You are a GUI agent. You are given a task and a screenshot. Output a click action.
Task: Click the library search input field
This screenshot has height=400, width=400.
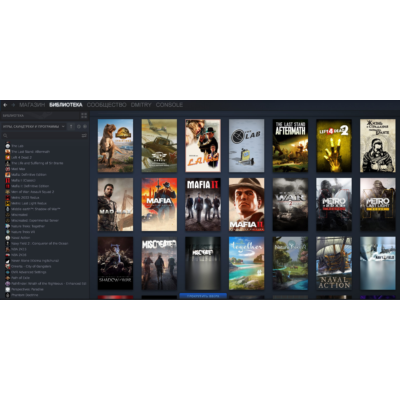pyautogui.click(x=43, y=136)
